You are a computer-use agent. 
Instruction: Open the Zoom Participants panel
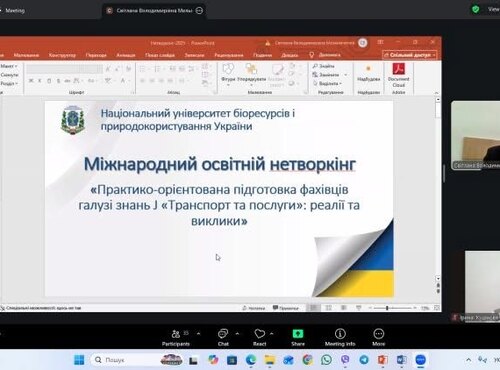(x=176, y=337)
